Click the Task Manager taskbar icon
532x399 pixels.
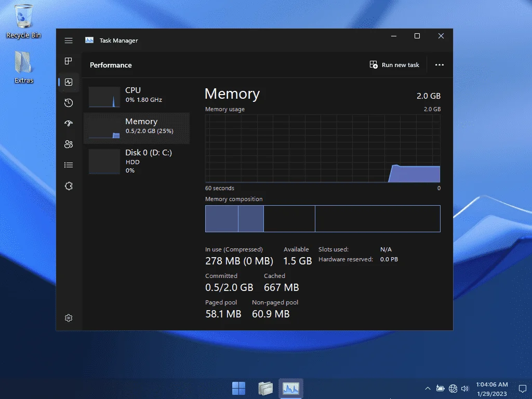tap(291, 388)
